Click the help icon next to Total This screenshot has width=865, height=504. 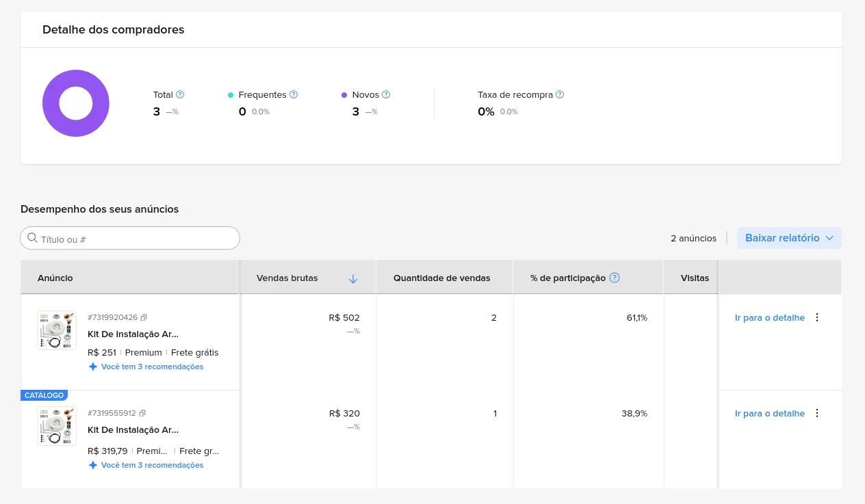point(180,95)
